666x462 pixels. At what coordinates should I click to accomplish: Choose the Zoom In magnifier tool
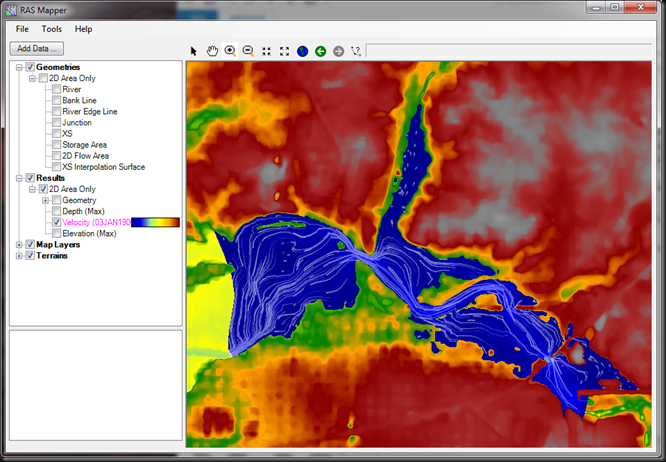(x=230, y=50)
